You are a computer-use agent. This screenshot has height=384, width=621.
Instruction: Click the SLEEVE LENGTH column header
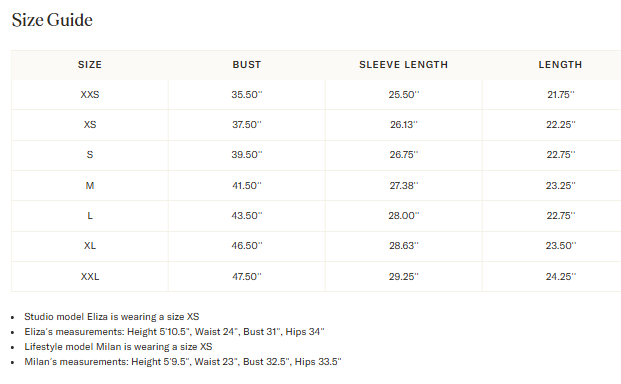tap(404, 65)
